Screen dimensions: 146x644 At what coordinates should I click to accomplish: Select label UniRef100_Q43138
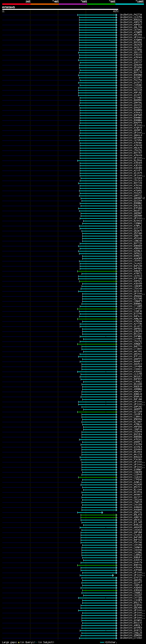(131, 291)
